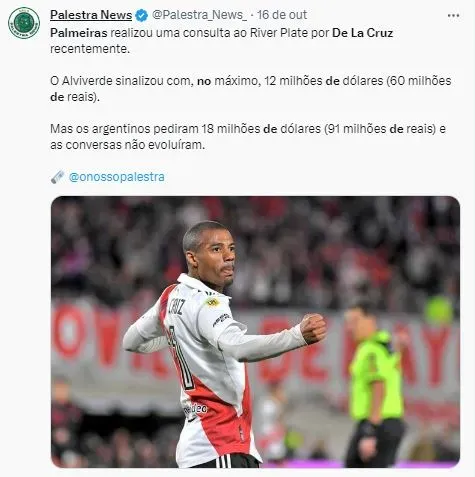The height and width of the screenshot is (477, 475).
Task: Click the word recentemente in the tweet
Action: coord(90,49)
